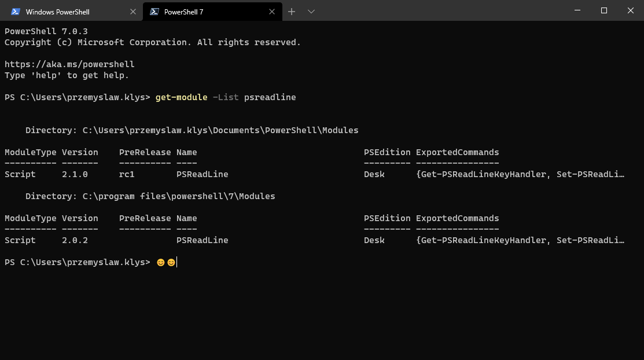This screenshot has height=360, width=644.
Task: Close the Windows PowerShell tab
Action: [133, 11]
